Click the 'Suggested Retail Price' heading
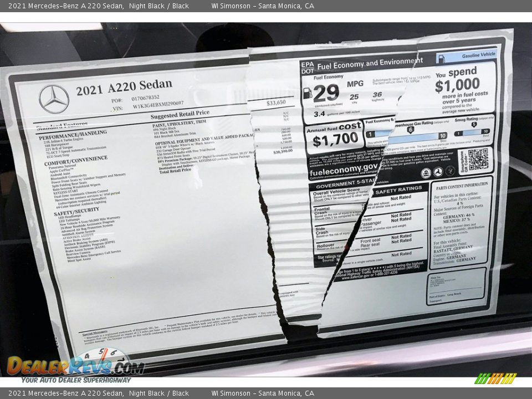Screen dimensions: 532x399 [x=180, y=115]
